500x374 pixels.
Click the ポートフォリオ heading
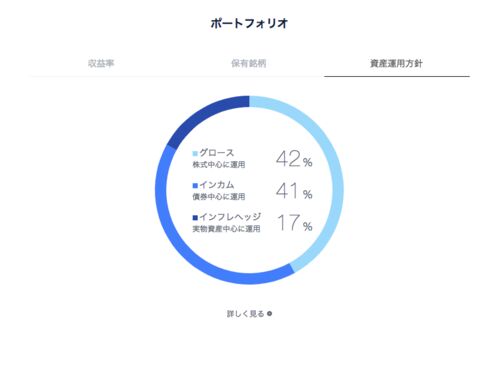[249, 23]
